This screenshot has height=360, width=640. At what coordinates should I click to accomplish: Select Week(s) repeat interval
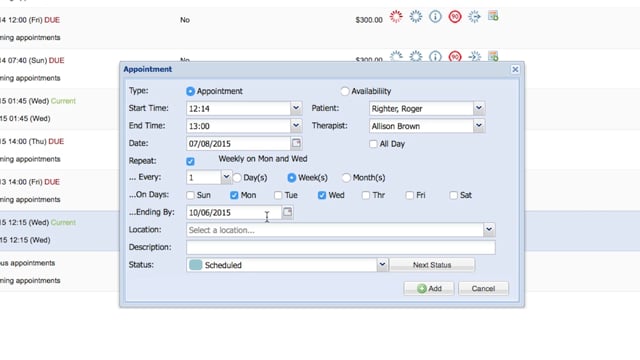point(291,178)
